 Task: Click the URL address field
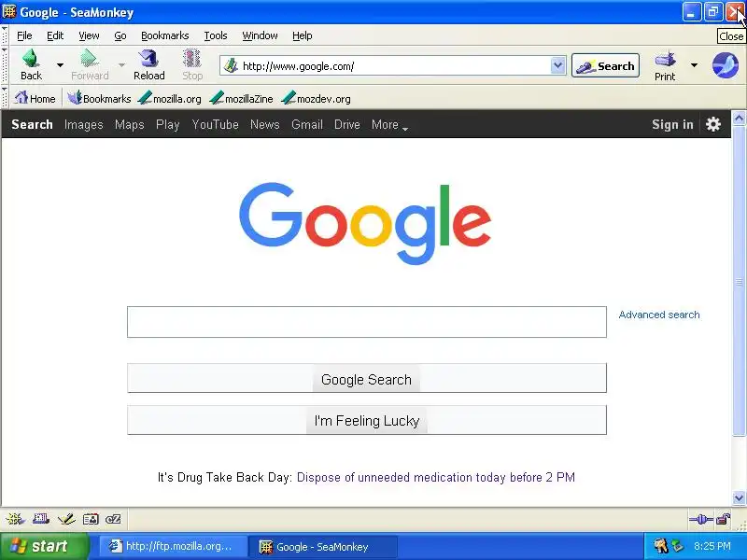(x=394, y=65)
